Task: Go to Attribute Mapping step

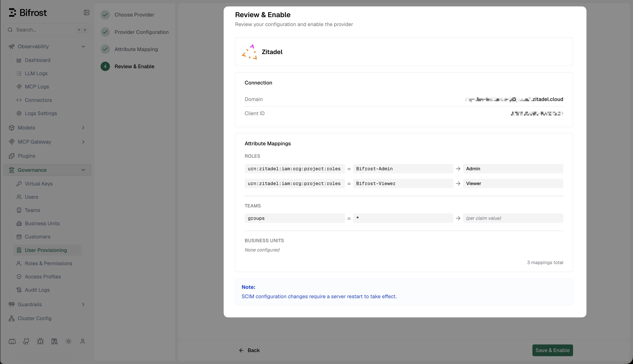Action: coord(129,49)
